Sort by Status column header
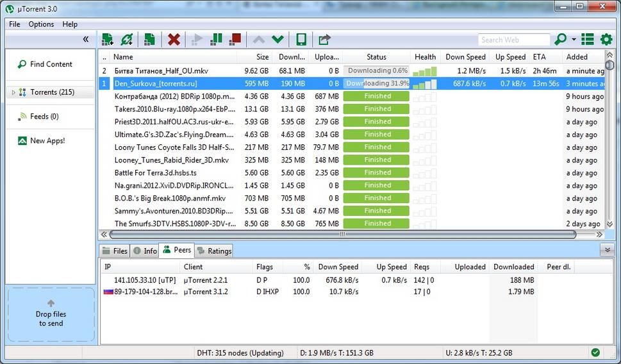621x364 pixels. [x=376, y=57]
